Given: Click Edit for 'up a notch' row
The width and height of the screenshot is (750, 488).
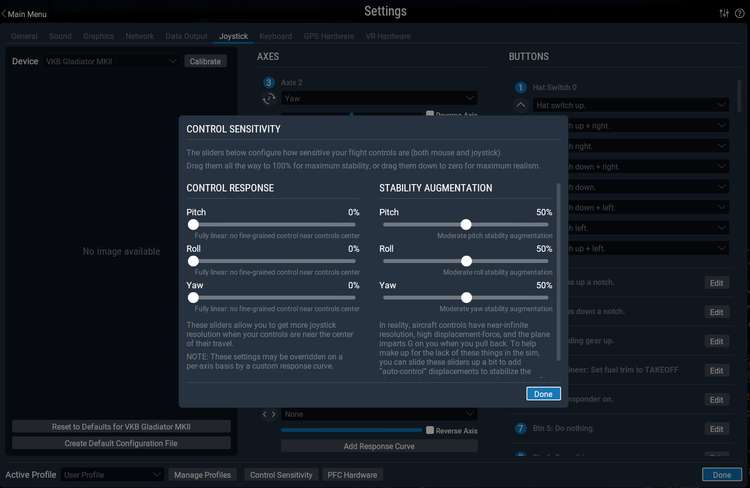Looking at the screenshot, I should 716,283.
